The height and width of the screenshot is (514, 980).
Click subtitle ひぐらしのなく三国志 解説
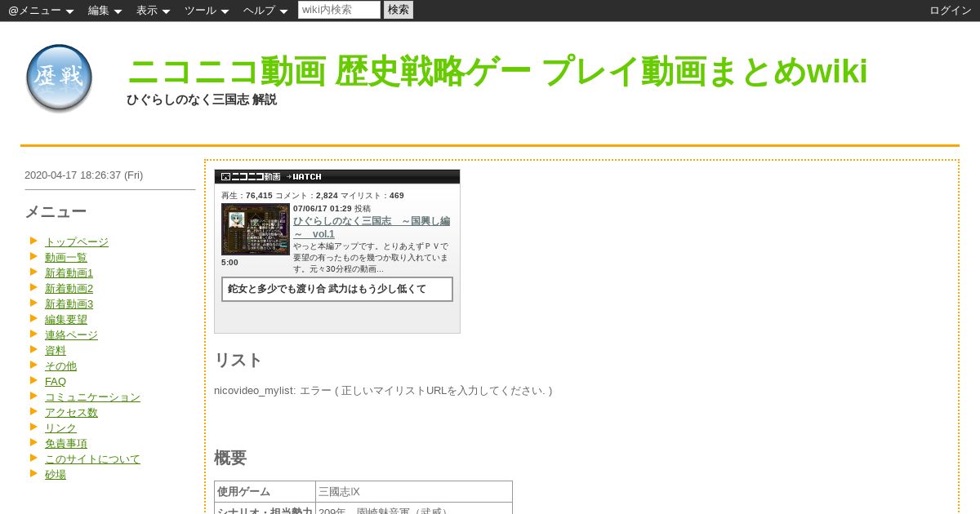(x=202, y=100)
